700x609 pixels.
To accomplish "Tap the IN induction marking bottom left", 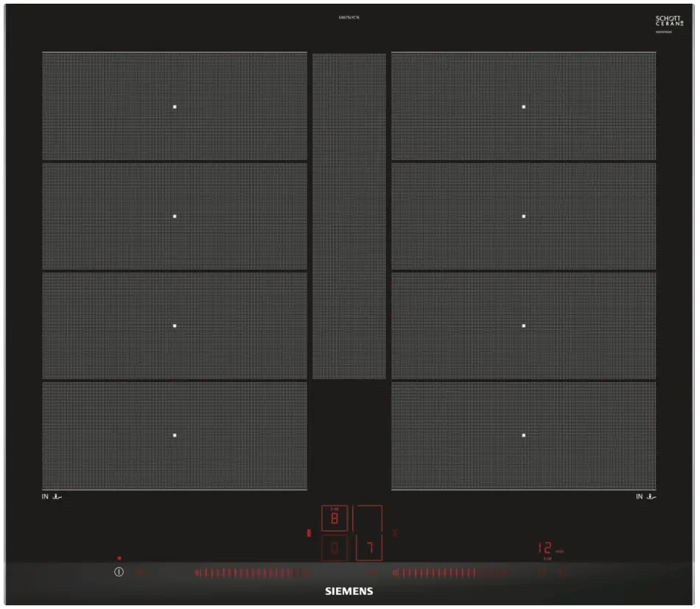I will tap(52, 497).
